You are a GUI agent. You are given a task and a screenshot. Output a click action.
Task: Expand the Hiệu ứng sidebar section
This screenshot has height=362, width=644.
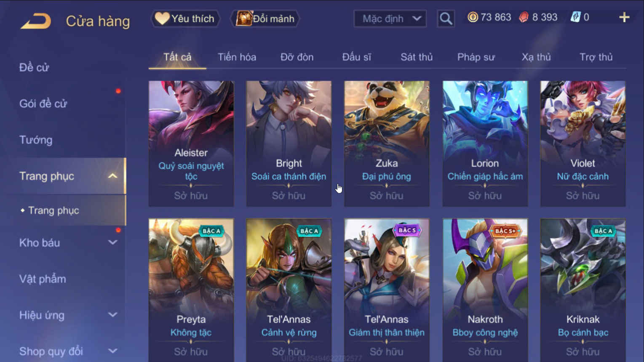point(112,315)
